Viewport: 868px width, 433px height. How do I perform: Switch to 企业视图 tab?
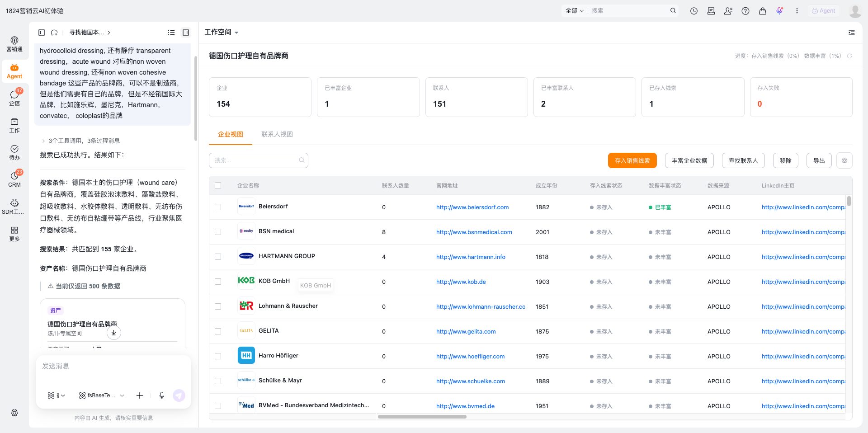tap(231, 134)
